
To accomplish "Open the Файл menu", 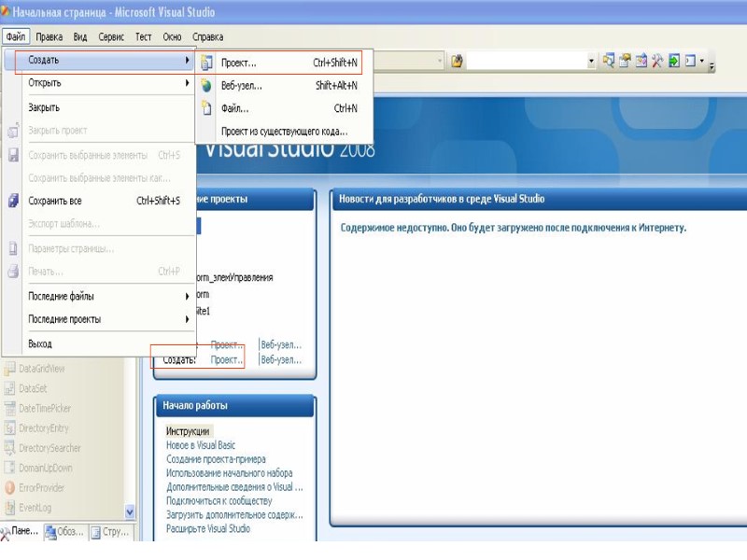I will coord(16,36).
